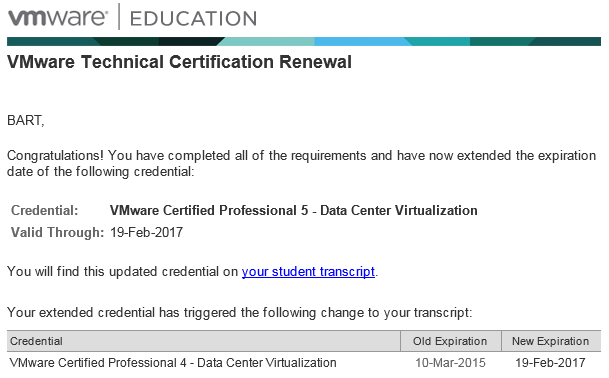Click the New Expiration column header
The image size is (609, 378).
tap(551, 341)
